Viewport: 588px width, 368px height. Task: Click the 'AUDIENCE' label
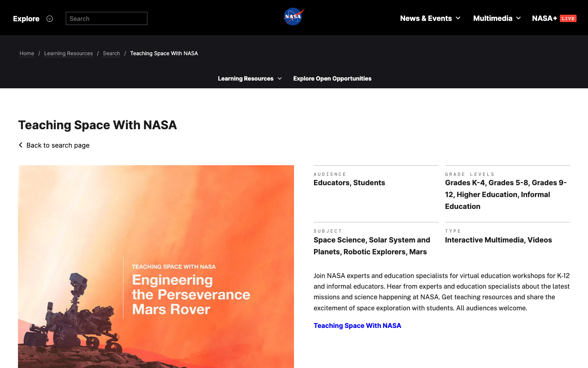[x=330, y=174]
